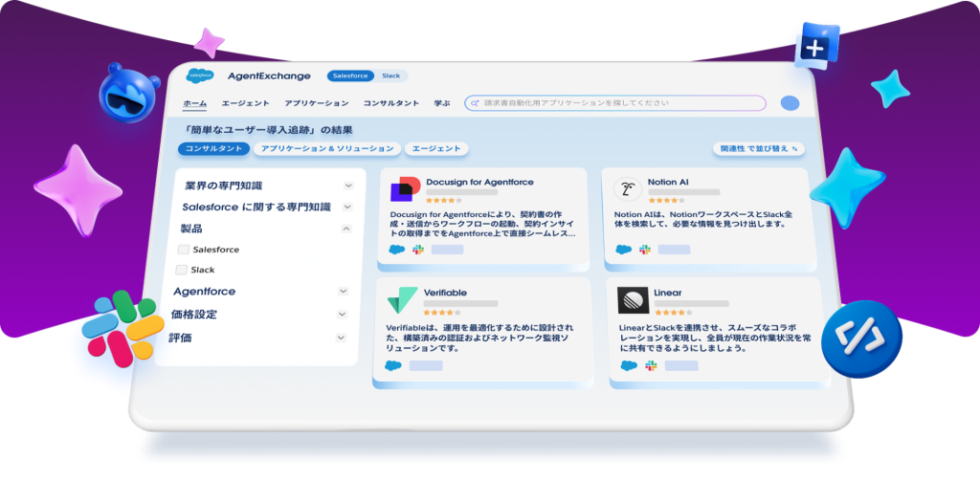Click the star rating on Verifiable card
This screenshot has height=481, width=980.
(442, 312)
